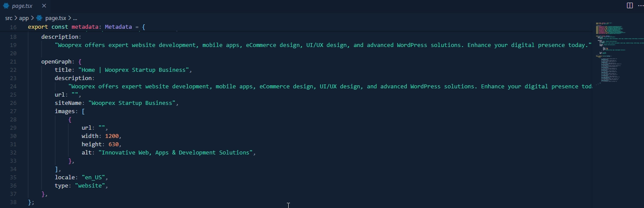Click the Split Editor Right icon
The height and width of the screenshot is (208, 644).
630,6
